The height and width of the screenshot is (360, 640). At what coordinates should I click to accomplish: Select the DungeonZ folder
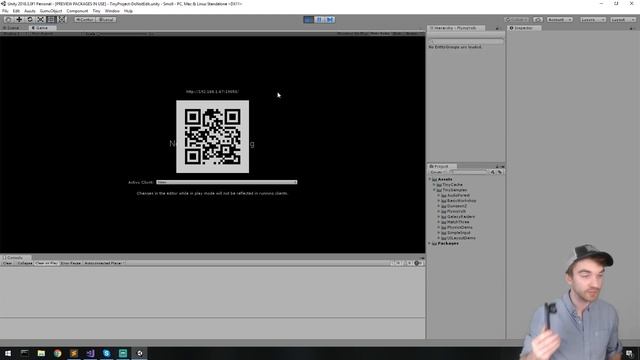(453, 206)
